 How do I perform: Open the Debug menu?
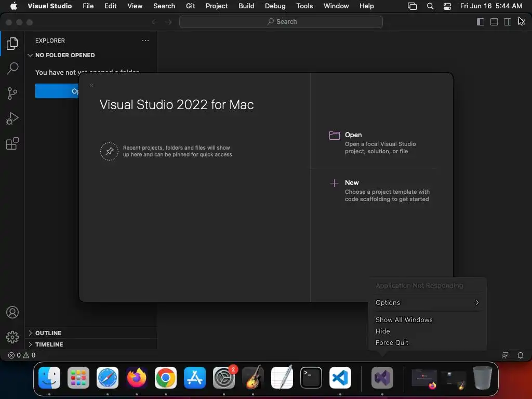point(275,6)
